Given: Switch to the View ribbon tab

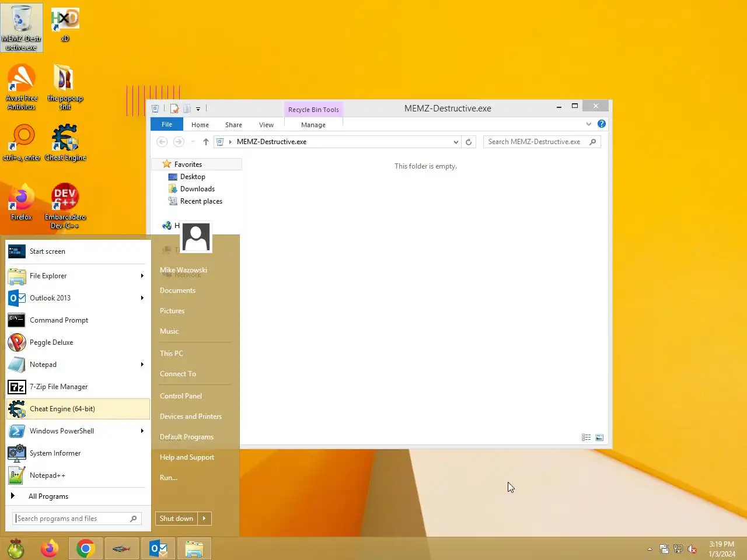Looking at the screenshot, I should click(x=266, y=125).
